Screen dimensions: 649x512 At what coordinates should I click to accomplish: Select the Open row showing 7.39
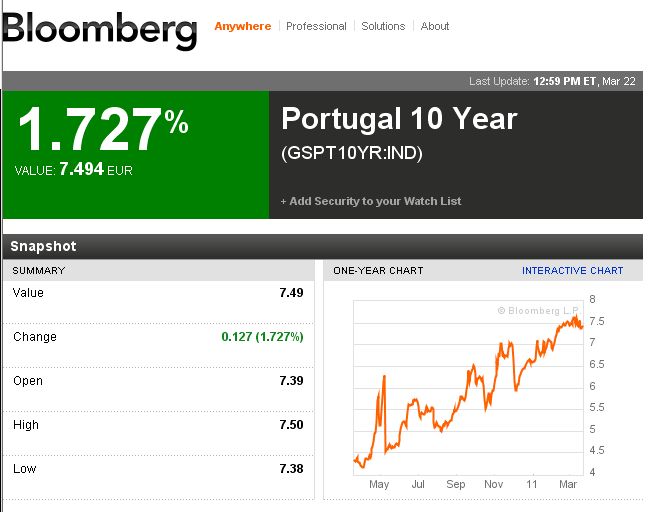point(158,381)
